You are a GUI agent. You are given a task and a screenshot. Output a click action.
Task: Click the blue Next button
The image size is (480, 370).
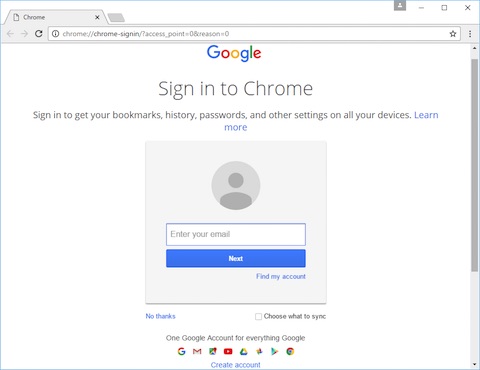(x=236, y=258)
